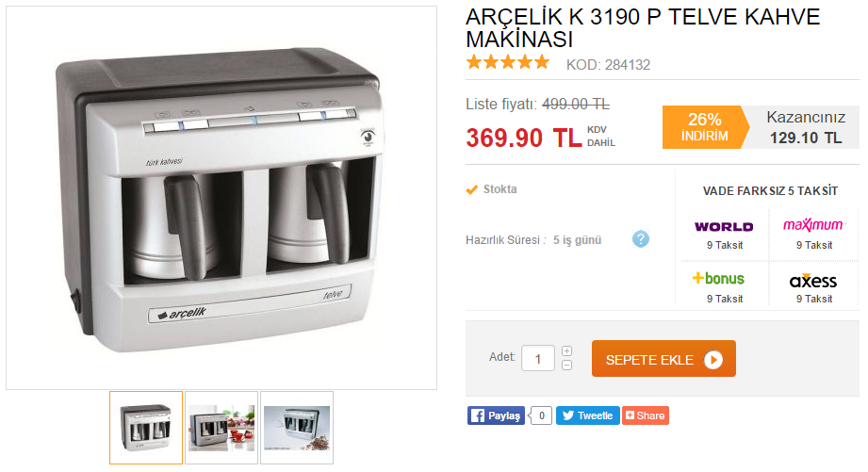The width and height of the screenshot is (868, 472).
Task: Click the five-star product rating
Action: 508,62
